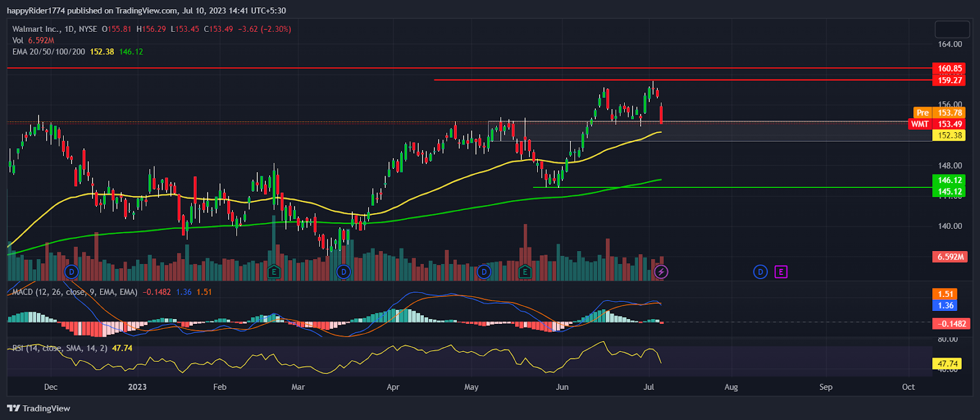Click the Dec label on the time axis
Image resolution: width=980 pixels, height=420 pixels.
tap(51, 387)
